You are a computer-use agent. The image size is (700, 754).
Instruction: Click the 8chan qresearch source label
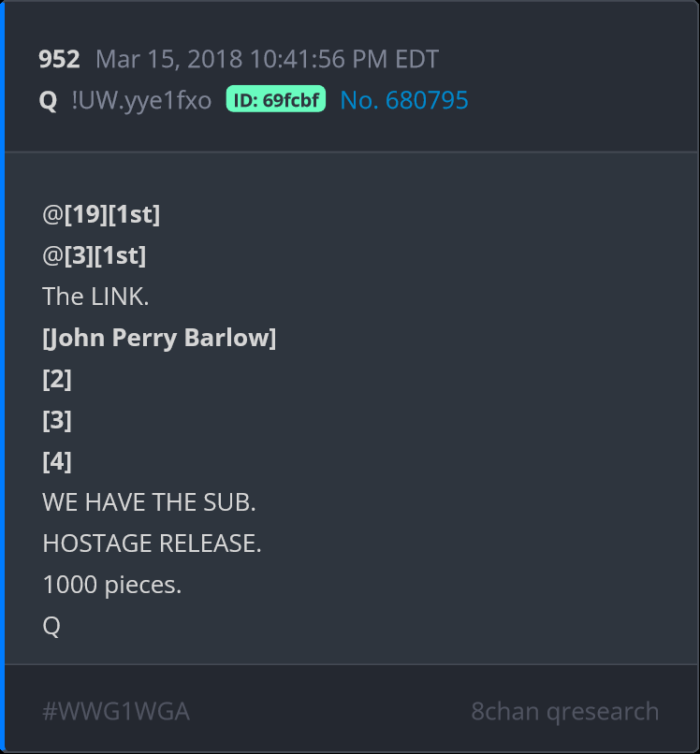565,711
